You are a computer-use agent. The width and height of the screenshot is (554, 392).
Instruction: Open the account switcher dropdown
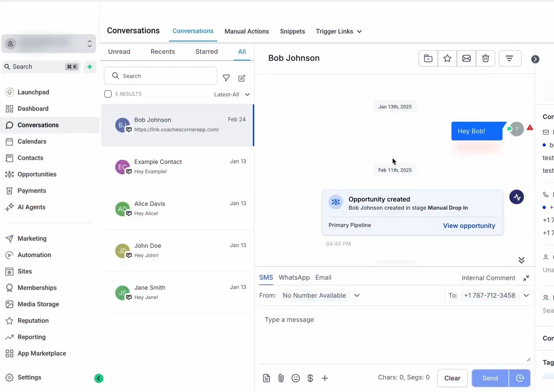49,44
